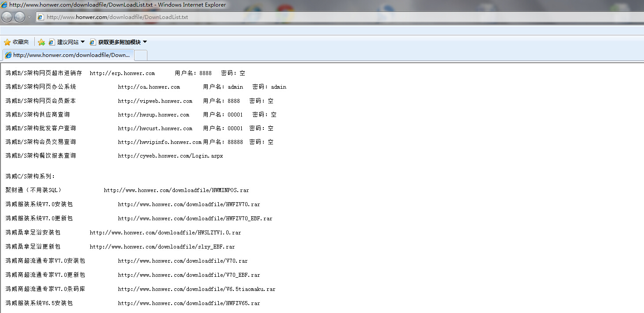Open the 建议网站 dropdown
The image size is (644, 313).
[67, 42]
